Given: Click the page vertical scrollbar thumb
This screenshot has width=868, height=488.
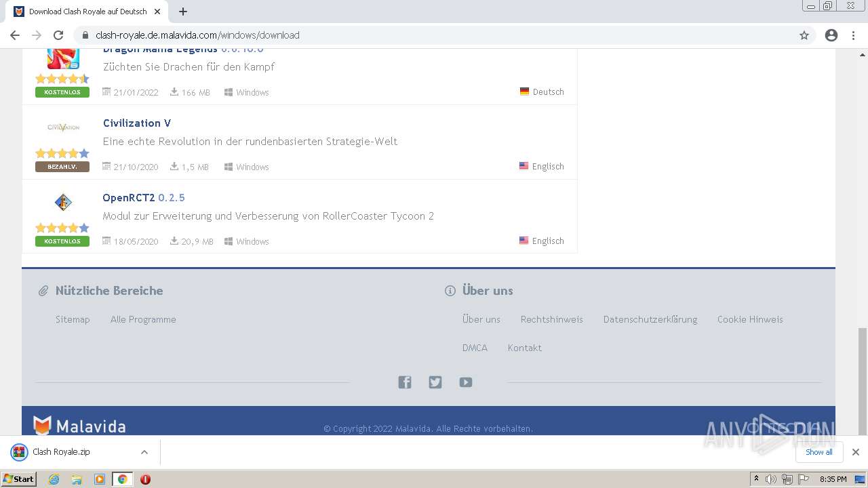Looking at the screenshot, I should pos(863,381).
